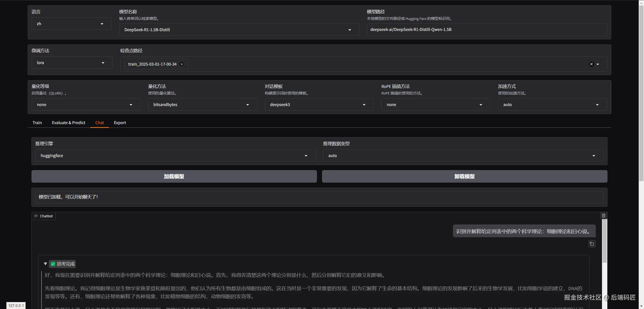Viewport: 644px width, 309px height.
Task: Open the 语言 zh dropdown
Action: [x=102, y=24]
